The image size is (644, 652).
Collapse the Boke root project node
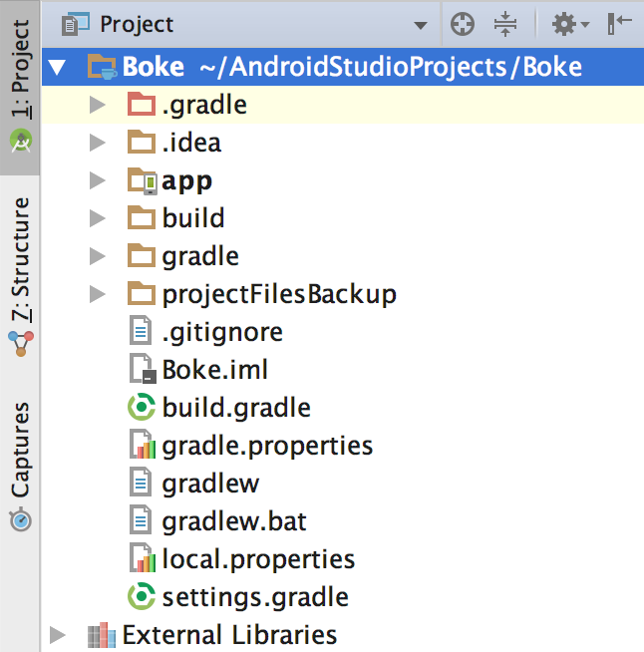tap(57, 68)
